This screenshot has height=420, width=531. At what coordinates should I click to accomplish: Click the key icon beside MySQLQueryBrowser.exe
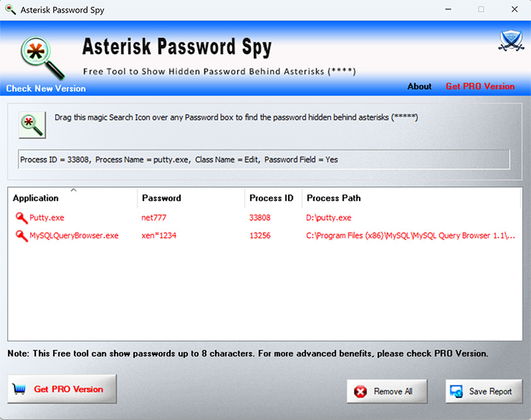21,236
